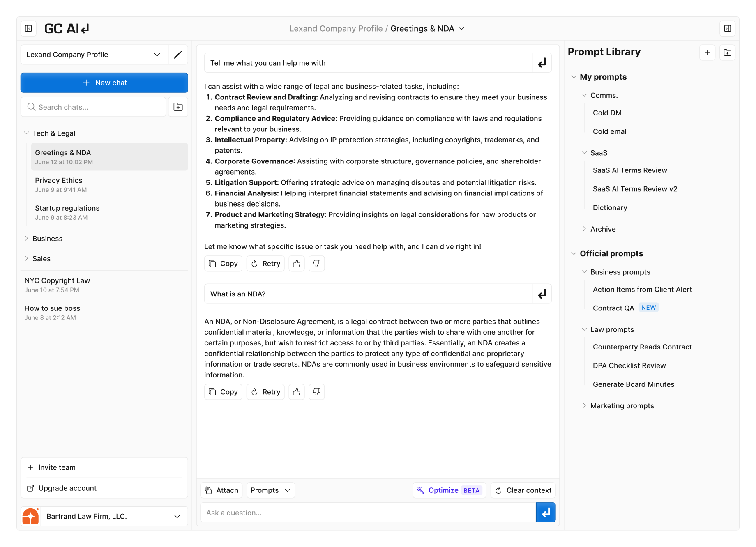Viewport: 756px width, 547px height.
Task: Retry the NDA response
Action: [266, 392]
